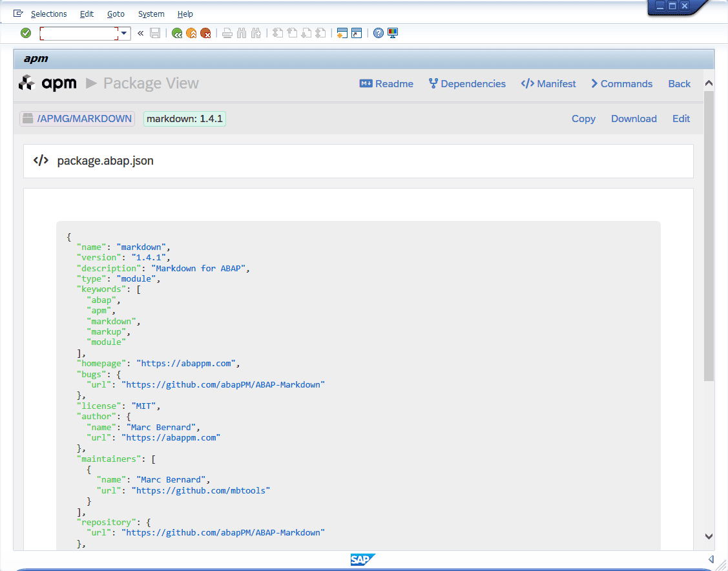Click the "maintainers" key in JSON
Image resolution: width=728 pixels, height=571 pixels.
click(x=109, y=459)
